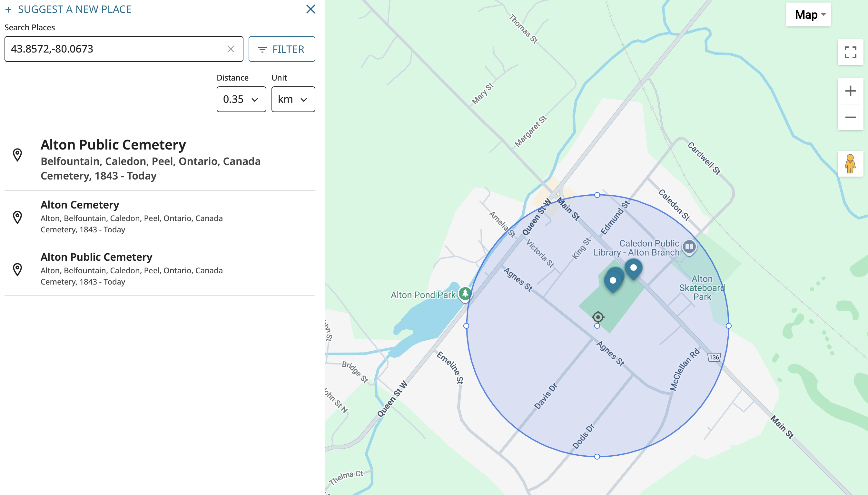
Task: Open the Distance dropdown showing 0.35
Action: click(x=241, y=99)
